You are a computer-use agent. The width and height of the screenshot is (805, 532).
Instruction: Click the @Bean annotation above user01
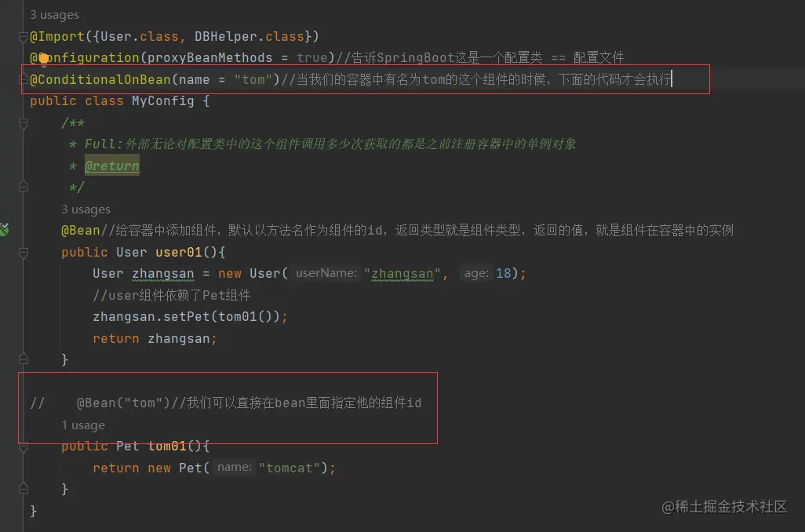point(81,230)
